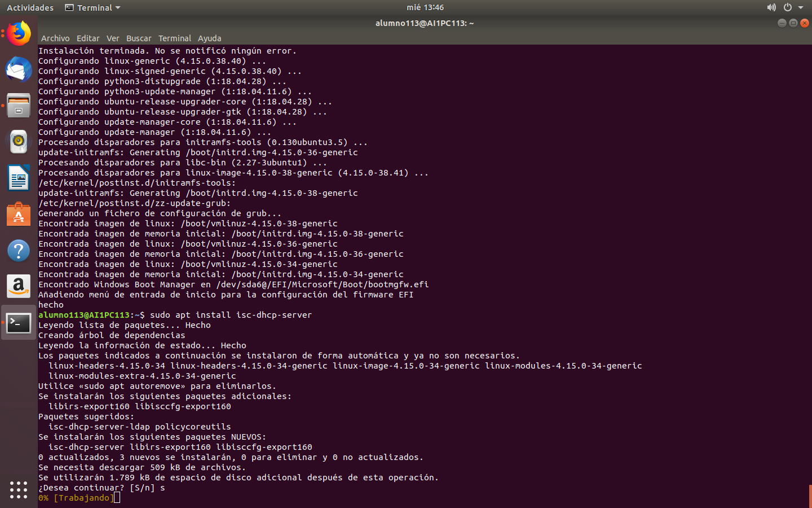Open the Show Applications grid
The width and height of the screenshot is (812, 508).
(18, 490)
